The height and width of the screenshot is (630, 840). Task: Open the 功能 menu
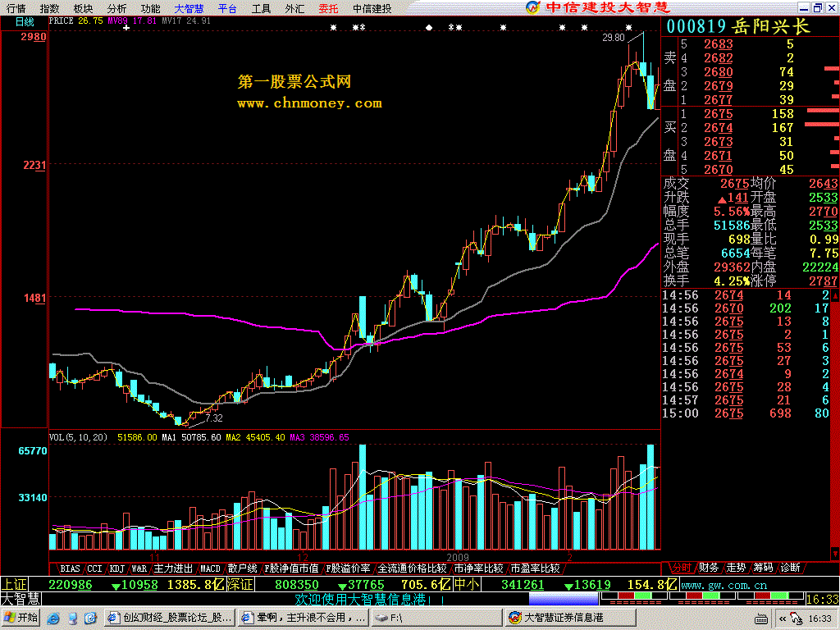(x=151, y=8)
